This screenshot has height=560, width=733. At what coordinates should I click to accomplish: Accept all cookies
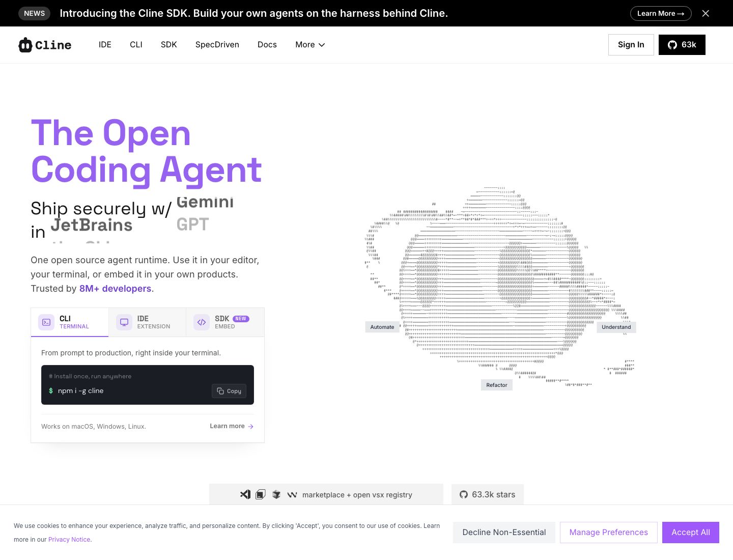[x=691, y=533]
